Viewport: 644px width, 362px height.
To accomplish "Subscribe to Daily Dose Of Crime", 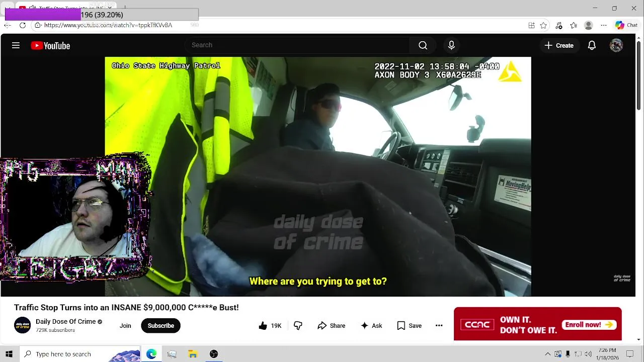I will coord(160,326).
